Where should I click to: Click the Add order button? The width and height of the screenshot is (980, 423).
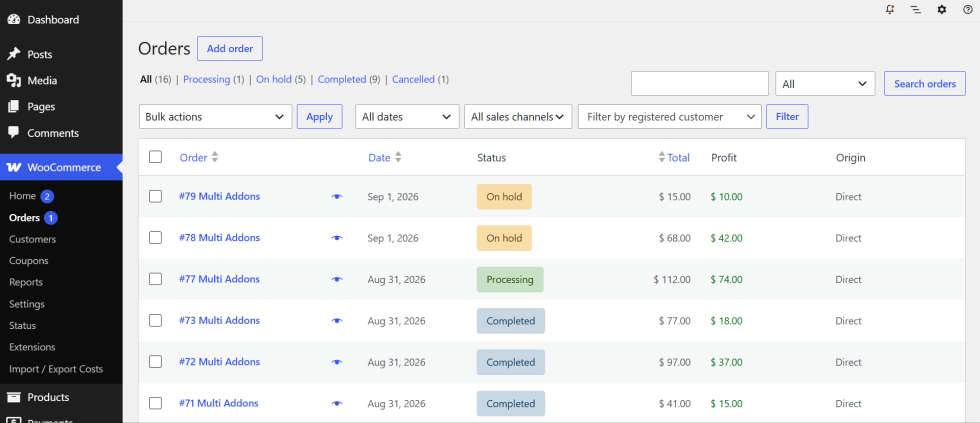(x=230, y=49)
